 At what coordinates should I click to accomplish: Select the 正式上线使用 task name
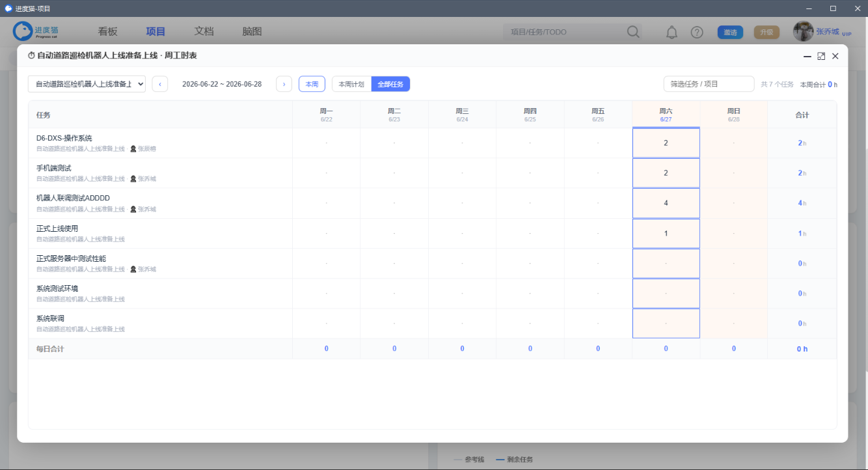pos(57,228)
